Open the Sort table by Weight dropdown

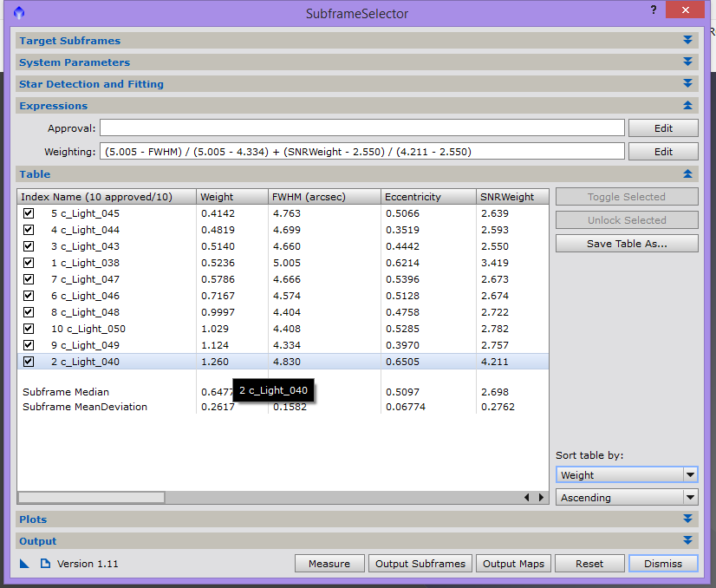627,475
